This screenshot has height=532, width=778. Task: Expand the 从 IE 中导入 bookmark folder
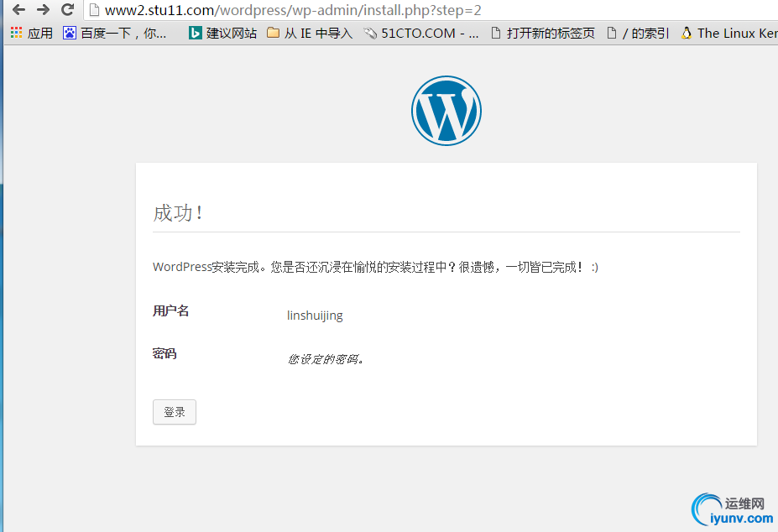click(x=318, y=34)
